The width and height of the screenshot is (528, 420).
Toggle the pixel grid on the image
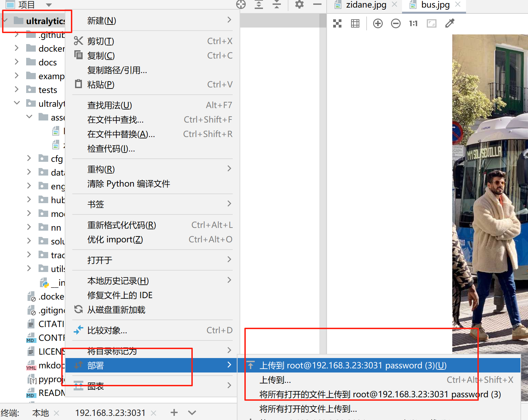pos(355,23)
